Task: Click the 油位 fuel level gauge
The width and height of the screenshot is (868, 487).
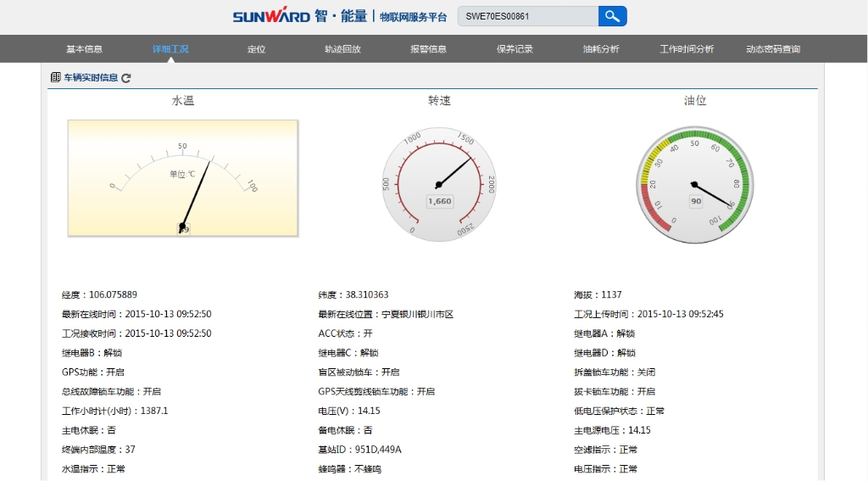Action: tap(694, 184)
